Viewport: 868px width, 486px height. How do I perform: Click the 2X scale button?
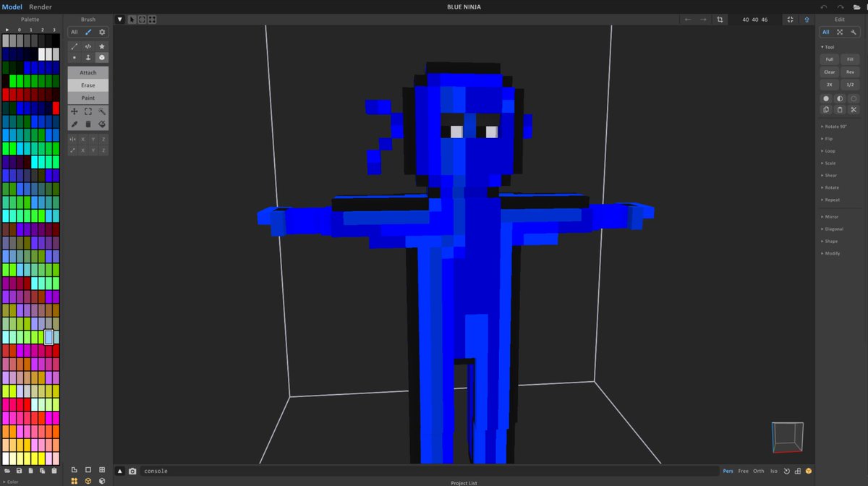click(x=829, y=85)
